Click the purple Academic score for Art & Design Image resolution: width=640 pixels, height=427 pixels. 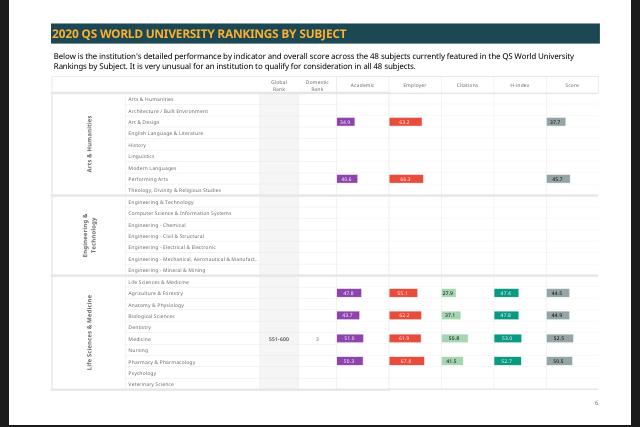345,122
